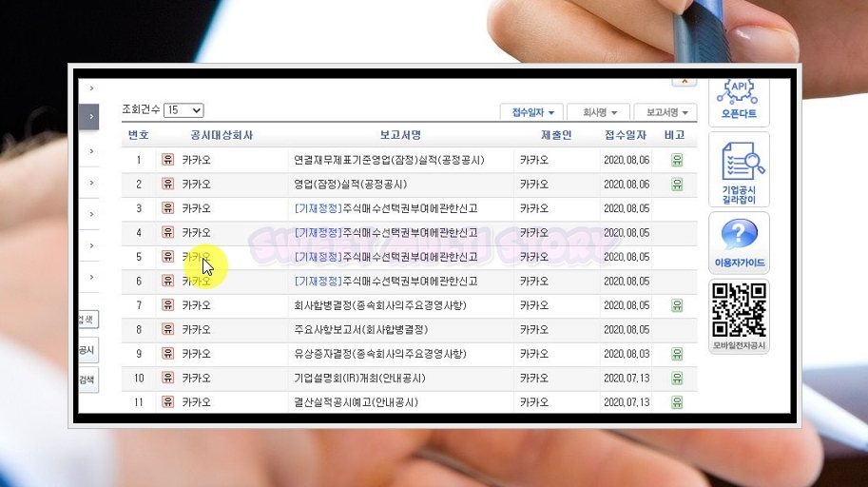Open 영업(잠정)실적(공정공시) report in row 2
This screenshot has height=487, width=868.
tap(351, 184)
